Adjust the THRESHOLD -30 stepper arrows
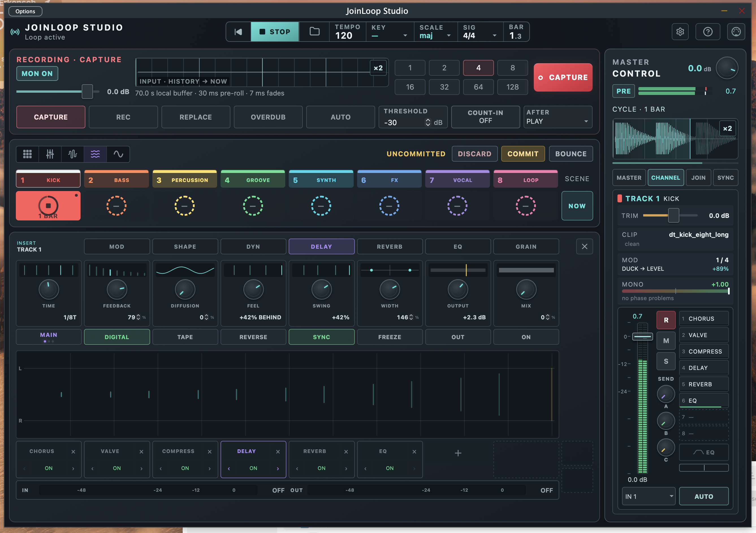Screen dimensions: 756x533 [x=428, y=122]
